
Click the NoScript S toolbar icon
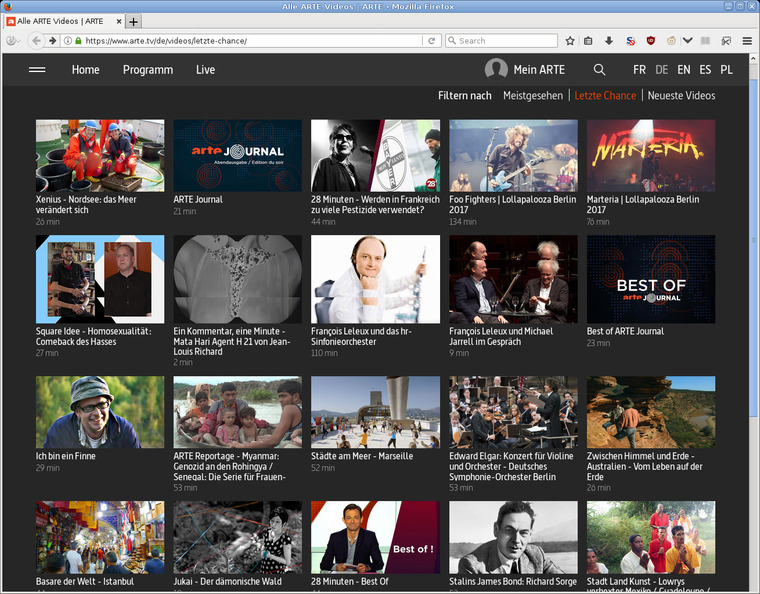point(630,41)
